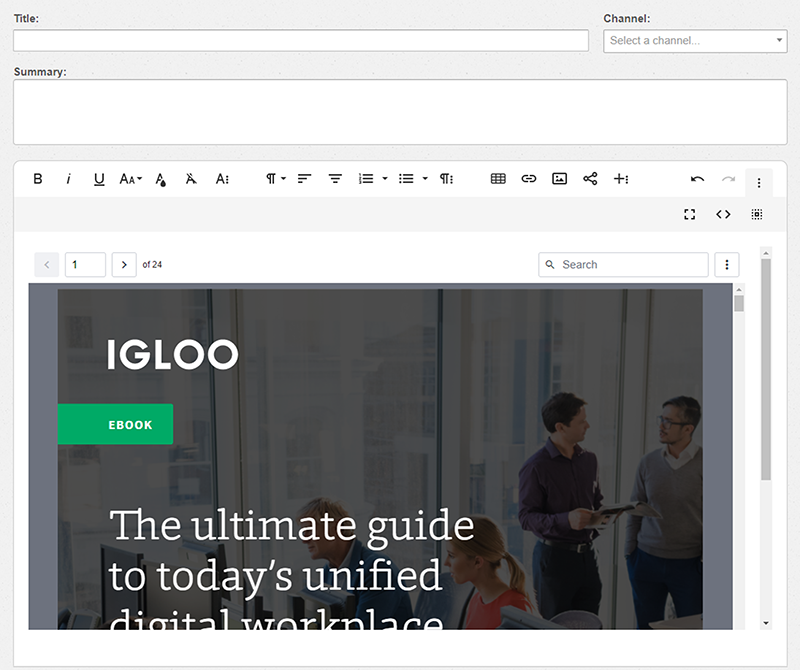
Task: Go to next page of document
Action: (124, 265)
